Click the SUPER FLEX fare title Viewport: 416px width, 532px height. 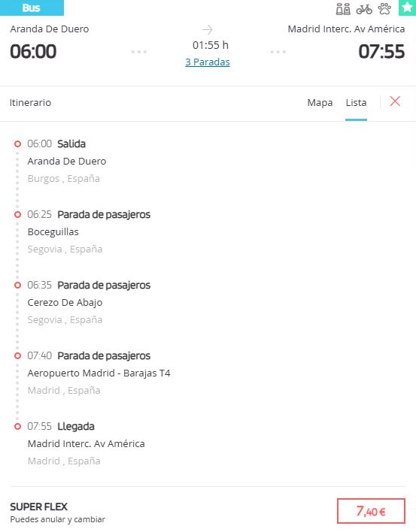[38, 507]
